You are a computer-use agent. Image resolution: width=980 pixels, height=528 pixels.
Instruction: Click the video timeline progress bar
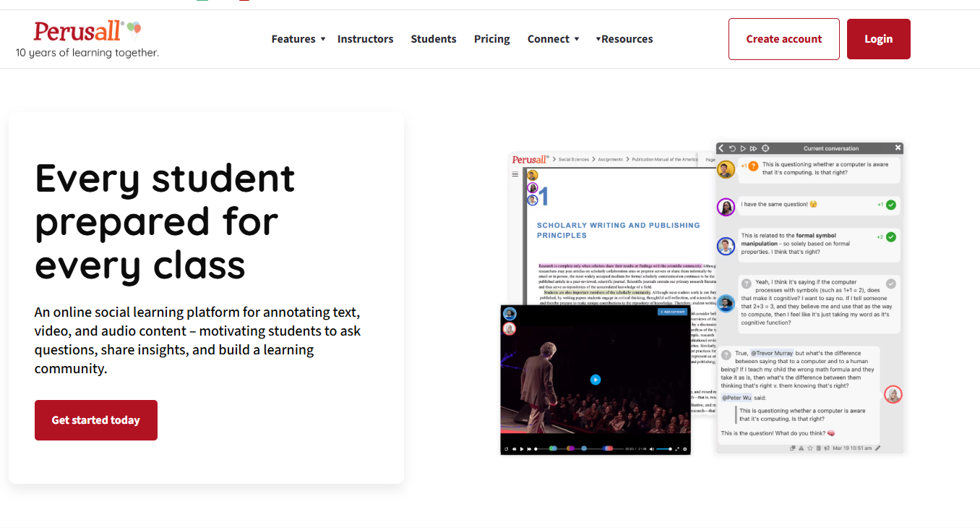coord(579,449)
